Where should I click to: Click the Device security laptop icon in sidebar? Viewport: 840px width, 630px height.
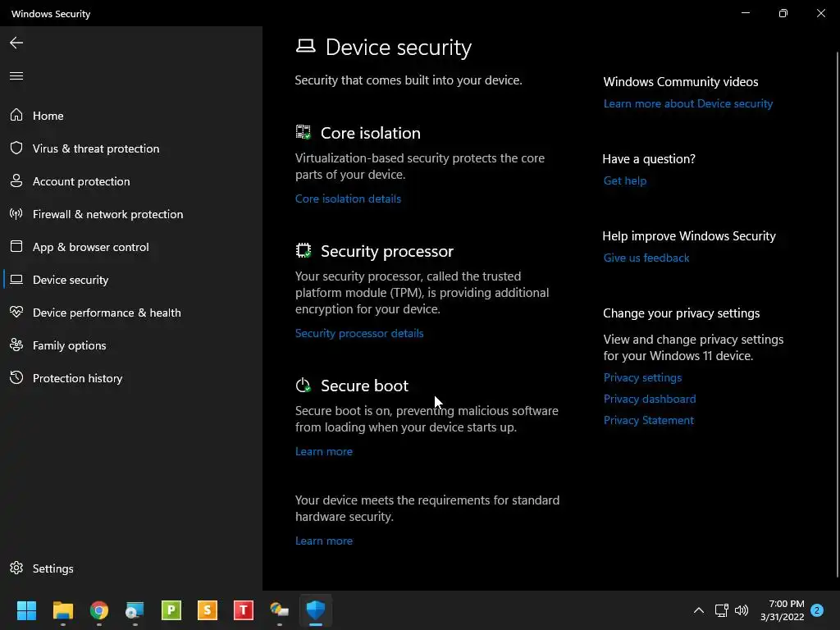[x=16, y=279]
